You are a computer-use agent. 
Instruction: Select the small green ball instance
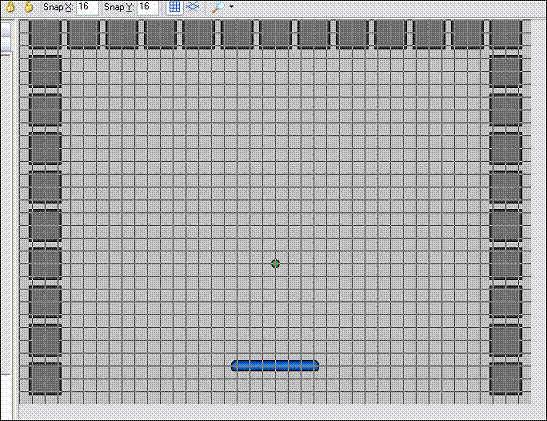pyautogui.click(x=276, y=264)
